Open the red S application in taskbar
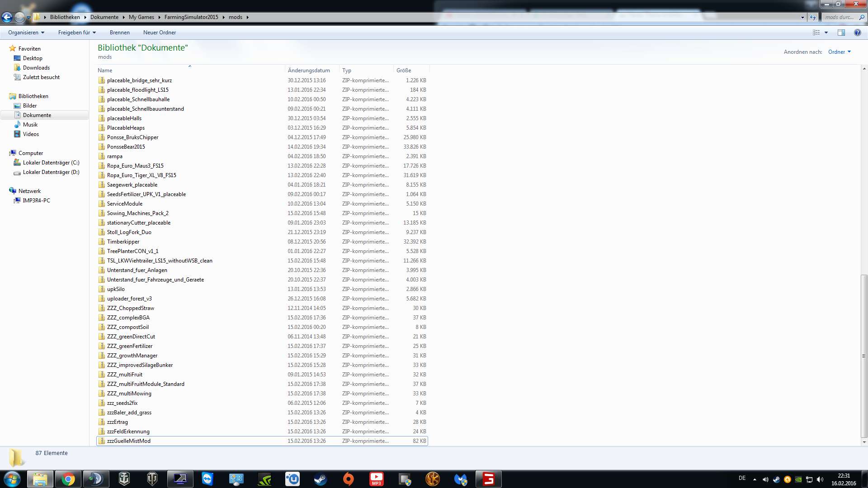Screen dimensions: 868x488 (x=489, y=479)
